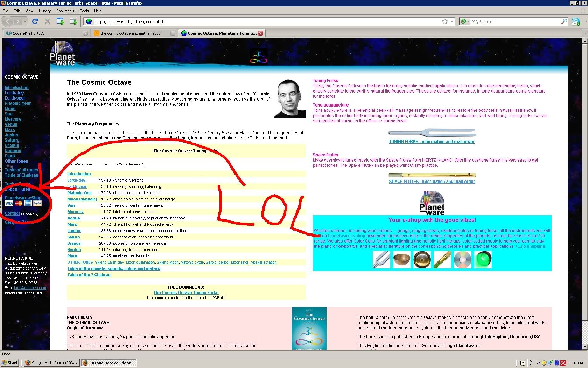Click the tuning fork product thumbnail in e-shop

click(x=381, y=260)
